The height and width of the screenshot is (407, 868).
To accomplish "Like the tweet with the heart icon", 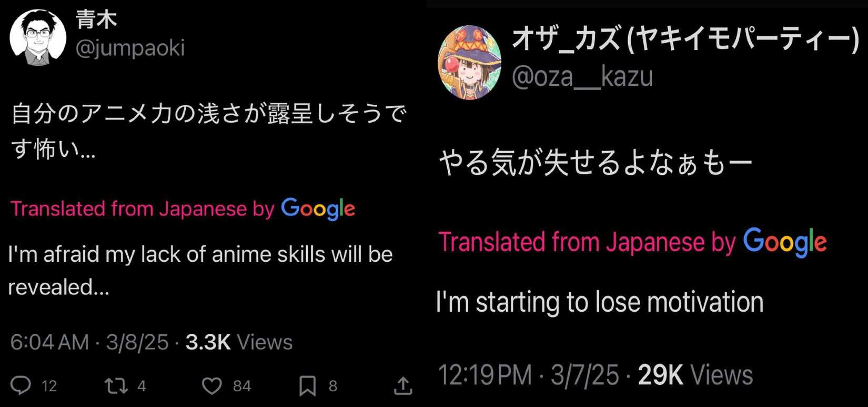I will [212, 386].
